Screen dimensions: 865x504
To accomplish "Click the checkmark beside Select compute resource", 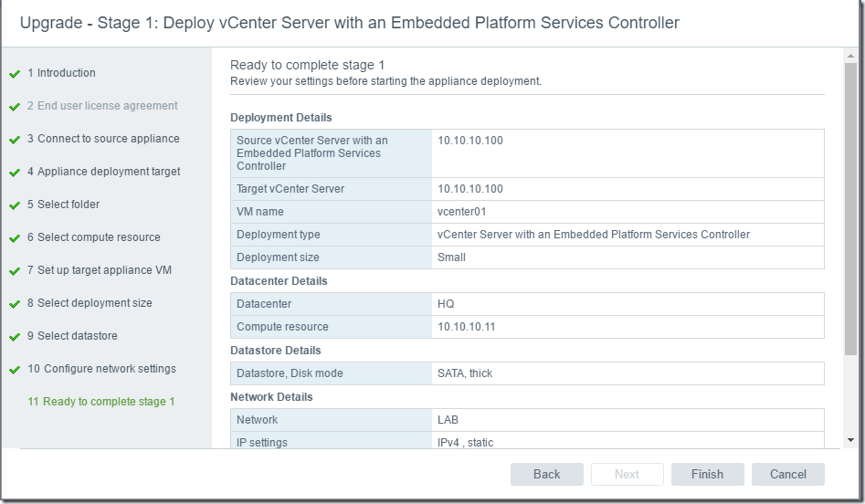I will (15, 239).
